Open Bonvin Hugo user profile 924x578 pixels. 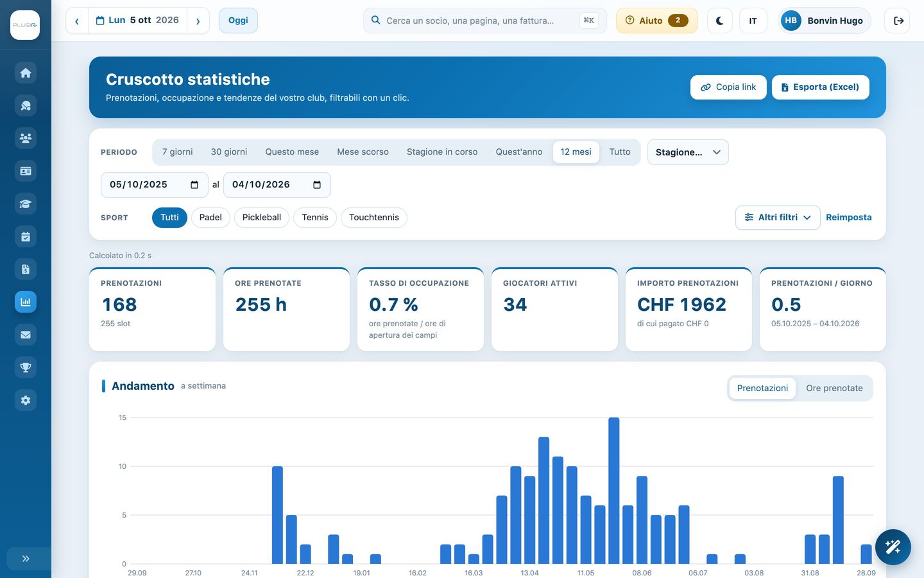824,21
